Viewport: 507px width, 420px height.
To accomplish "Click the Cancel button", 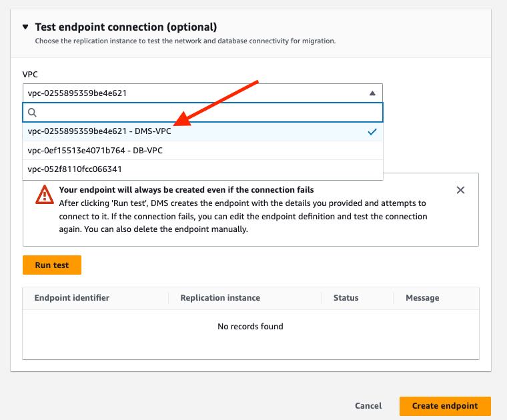I will 368,406.
